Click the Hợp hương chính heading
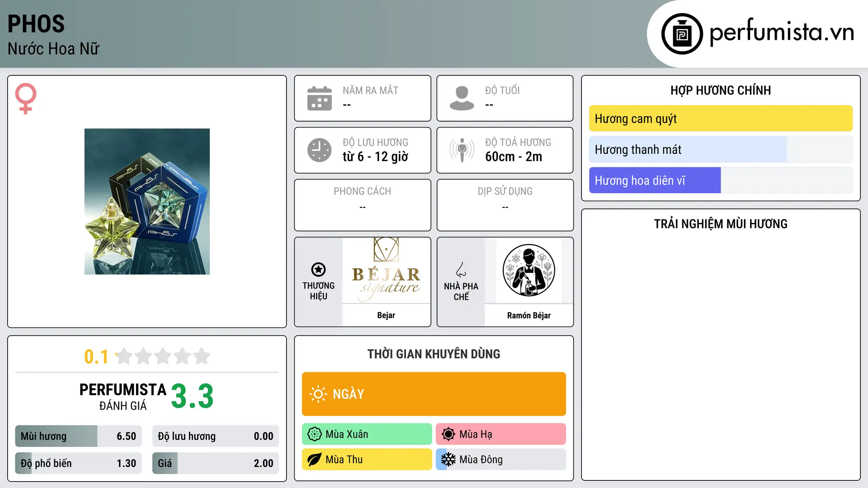The height and width of the screenshot is (488, 868). click(721, 90)
